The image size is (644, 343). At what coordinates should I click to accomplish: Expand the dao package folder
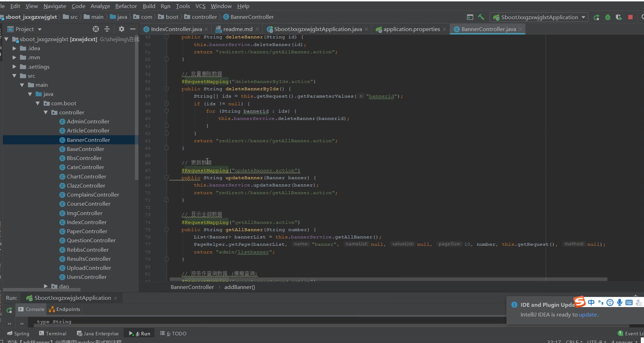point(46,286)
